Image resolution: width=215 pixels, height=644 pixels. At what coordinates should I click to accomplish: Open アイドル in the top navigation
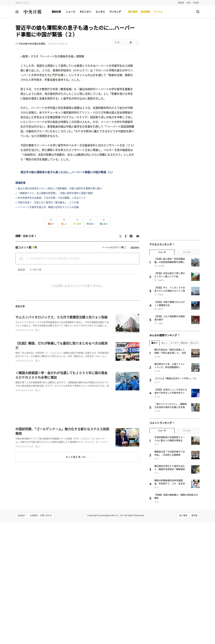click(158, 12)
